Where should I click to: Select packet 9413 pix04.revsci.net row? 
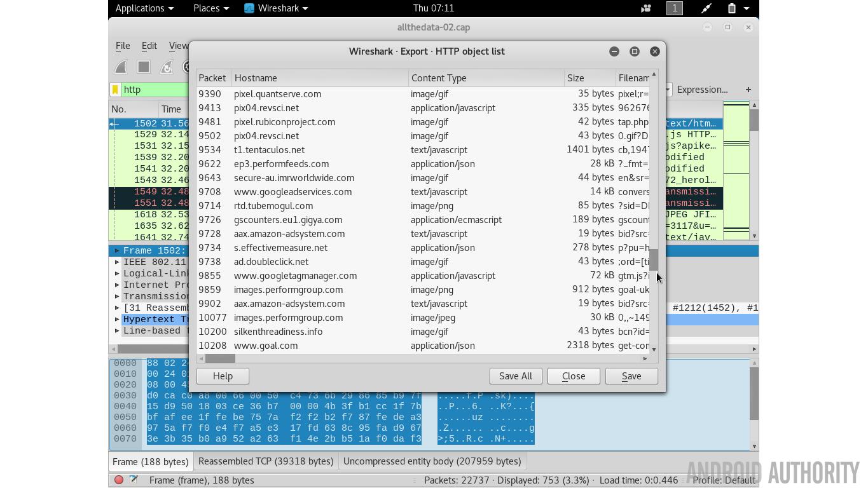[x=423, y=108]
